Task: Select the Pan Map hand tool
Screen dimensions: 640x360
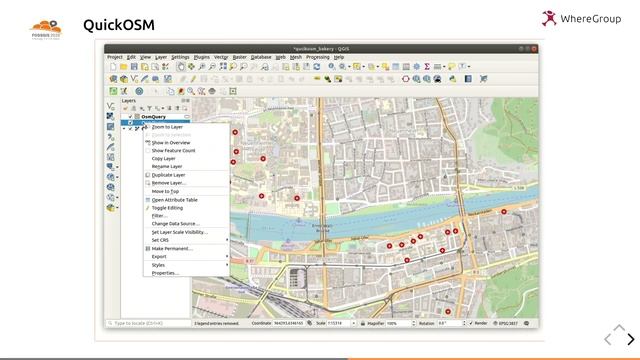Action: tap(181, 67)
